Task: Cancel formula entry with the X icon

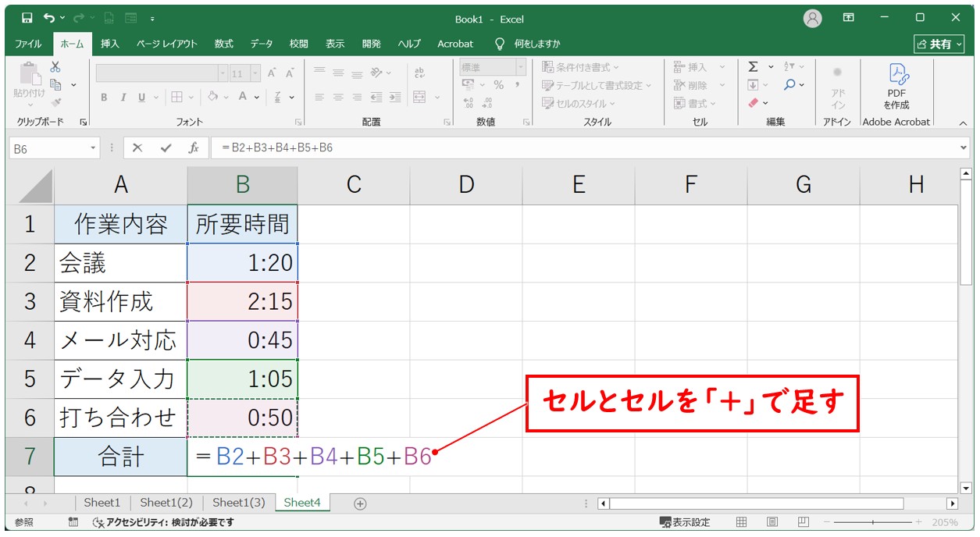Action: 137,148
